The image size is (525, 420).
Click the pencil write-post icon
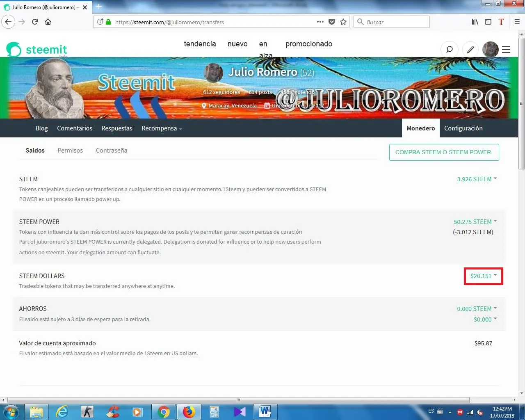pyautogui.click(x=470, y=50)
